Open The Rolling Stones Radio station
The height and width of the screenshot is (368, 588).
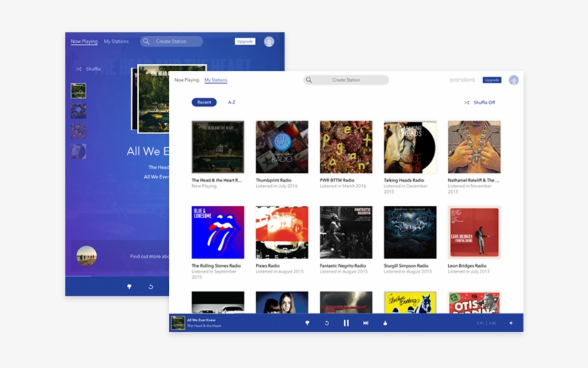(218, 232)
